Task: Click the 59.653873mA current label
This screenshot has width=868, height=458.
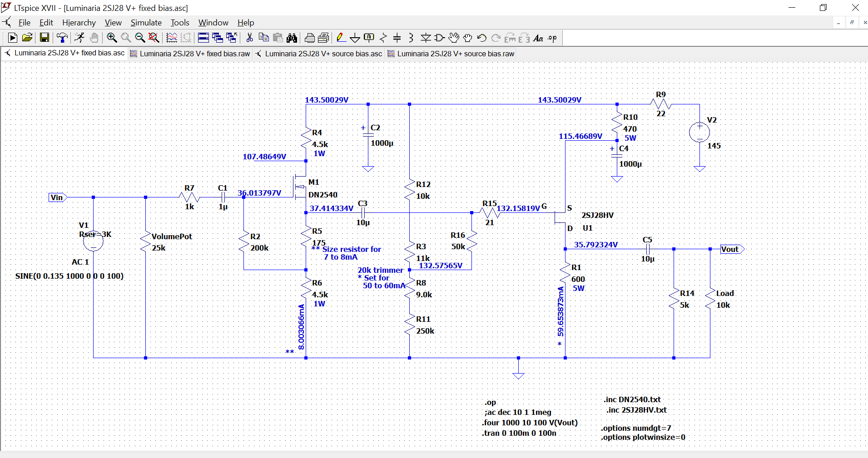Action: 561,311
